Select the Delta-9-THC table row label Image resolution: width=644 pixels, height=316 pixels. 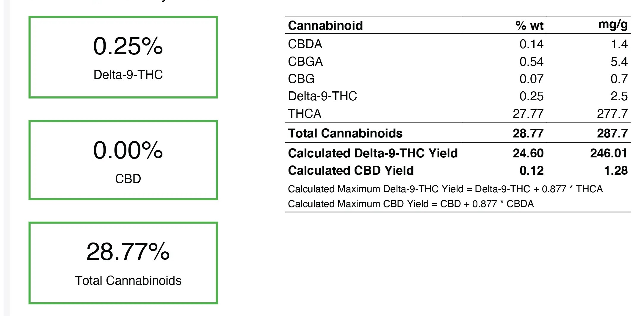[x=322, y=96]
